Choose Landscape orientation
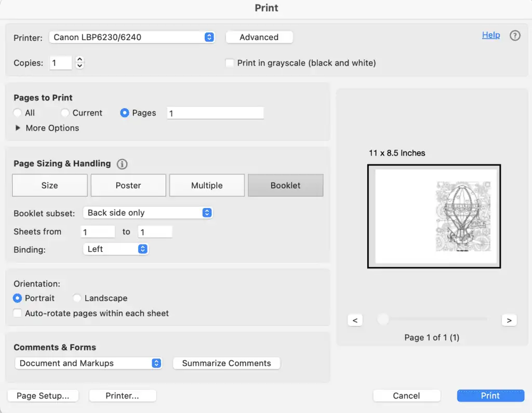532x413 pixels. coord(77,298)
